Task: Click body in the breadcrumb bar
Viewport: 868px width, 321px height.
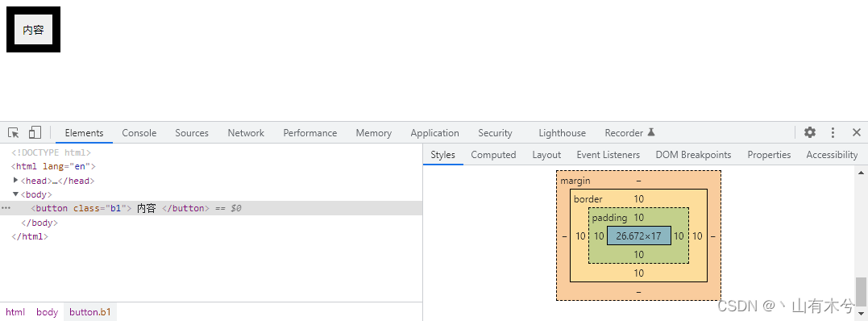Action: (x=47, y=312)
